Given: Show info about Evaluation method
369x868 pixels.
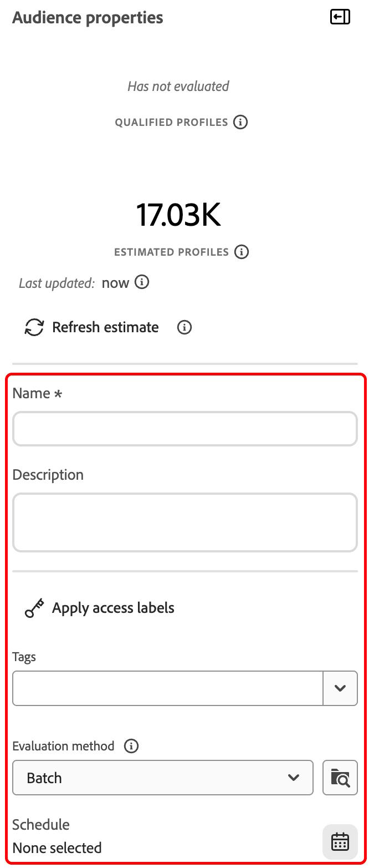Looking at the screenshot, I should point(131,746).
